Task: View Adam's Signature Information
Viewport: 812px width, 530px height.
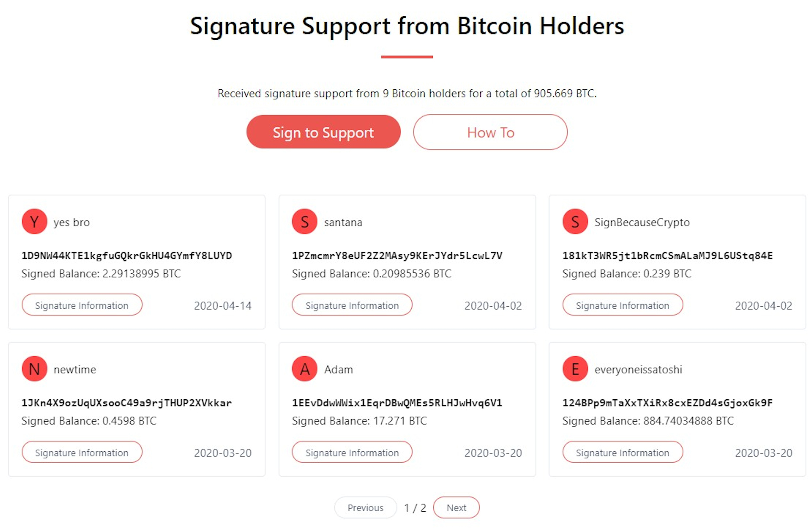Action: 352,452
